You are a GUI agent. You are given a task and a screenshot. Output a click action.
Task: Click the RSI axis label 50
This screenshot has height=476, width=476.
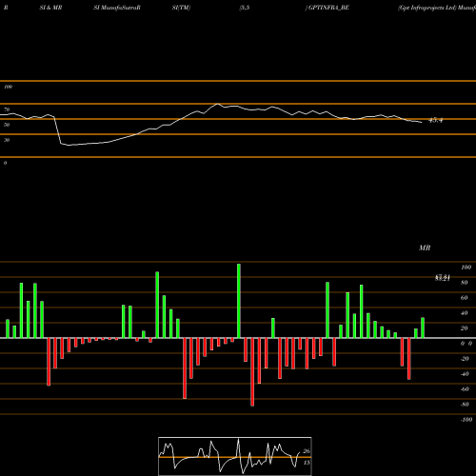coord(7,125)
